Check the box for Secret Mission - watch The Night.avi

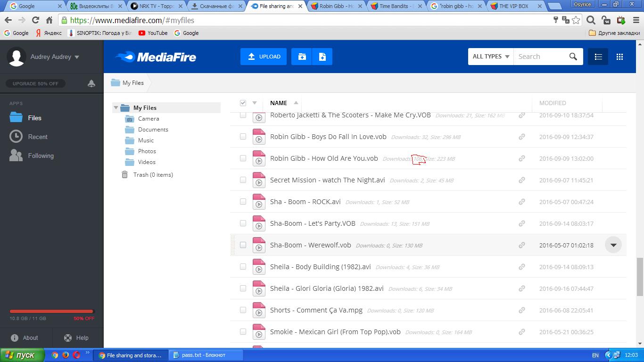(x=243, y=180)
